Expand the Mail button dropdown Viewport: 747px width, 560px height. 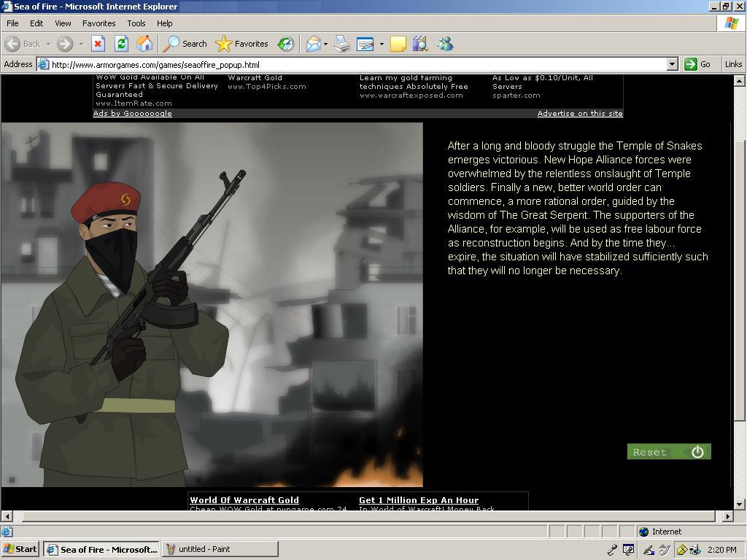[x=325, y=44]
